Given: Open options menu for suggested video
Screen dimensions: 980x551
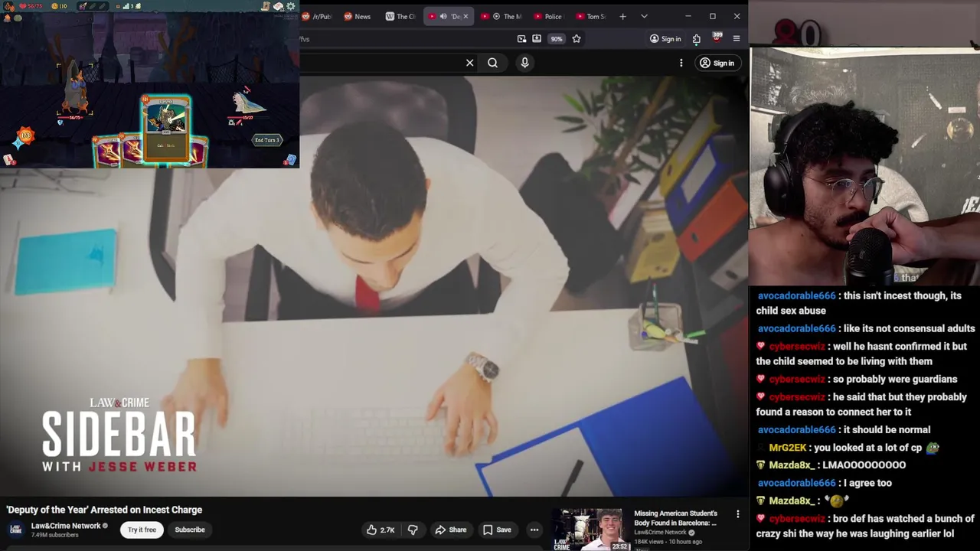Looking at the screenshot, I should pyautogui.click(x=738, y=514).
